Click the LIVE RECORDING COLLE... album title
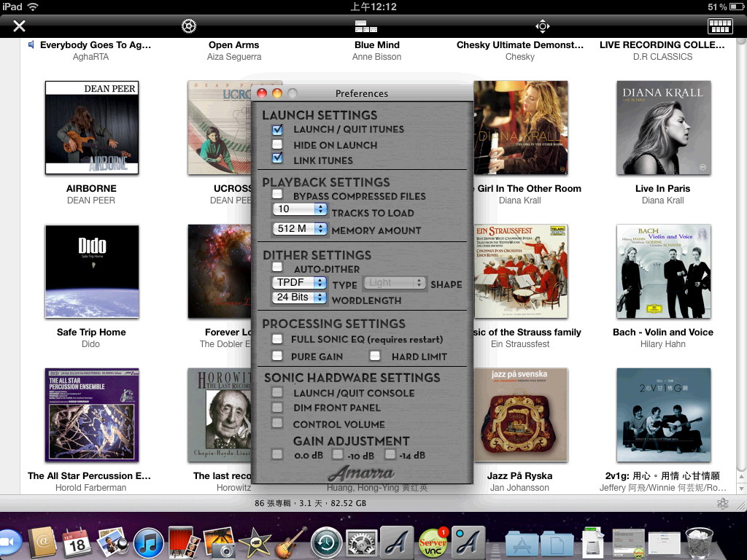Screen dimensions: 747x560 [x=662, y=44]
